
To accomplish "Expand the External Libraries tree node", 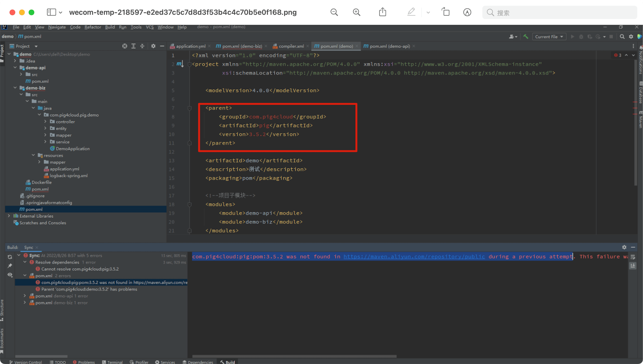I will [9, 216].
